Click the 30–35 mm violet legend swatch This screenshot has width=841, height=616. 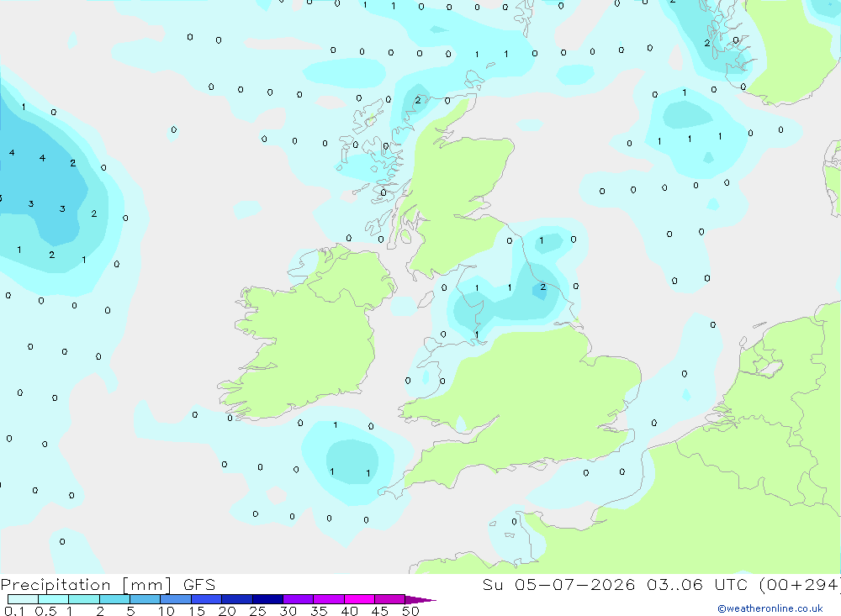coord(299,599)
